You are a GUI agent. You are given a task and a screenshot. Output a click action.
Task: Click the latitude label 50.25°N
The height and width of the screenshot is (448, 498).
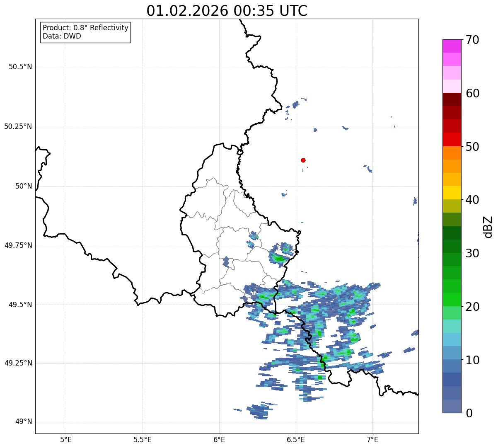coord(18,126)
